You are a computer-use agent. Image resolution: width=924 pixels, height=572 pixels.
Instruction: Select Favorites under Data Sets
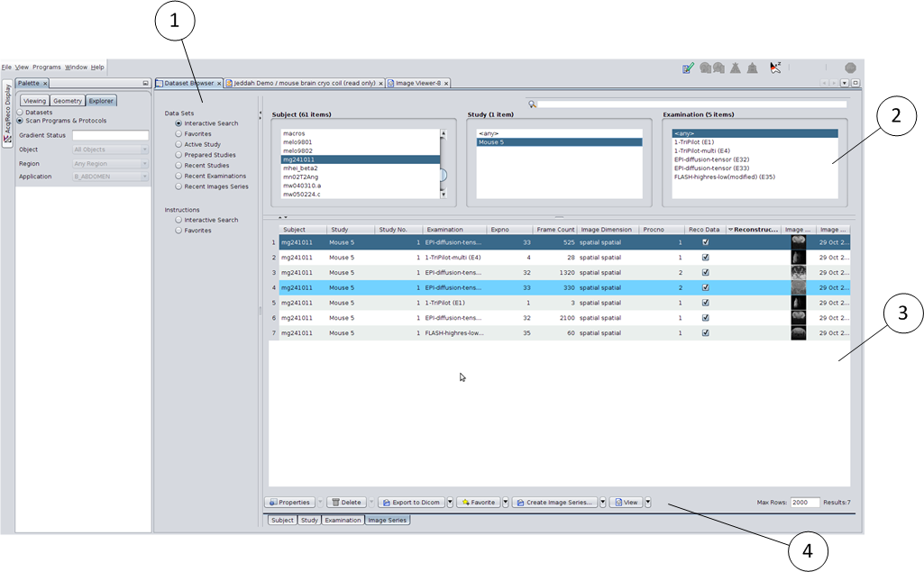(x=178, y=133)
